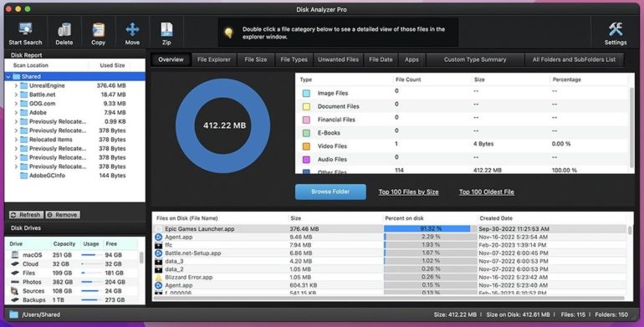Click the Move arrows icon
Viewport: 644px width, 327px height.
(x=132, y=29)
